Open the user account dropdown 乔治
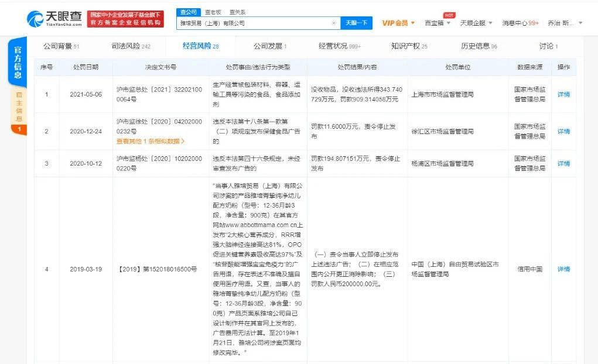Viewport: 598px width, 364px height. (565, 23)
